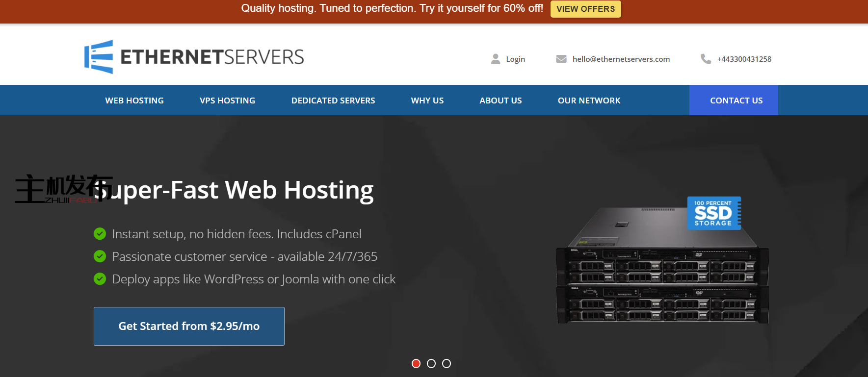
Task: Click the phone handset icon
Action: pos(706,59)
